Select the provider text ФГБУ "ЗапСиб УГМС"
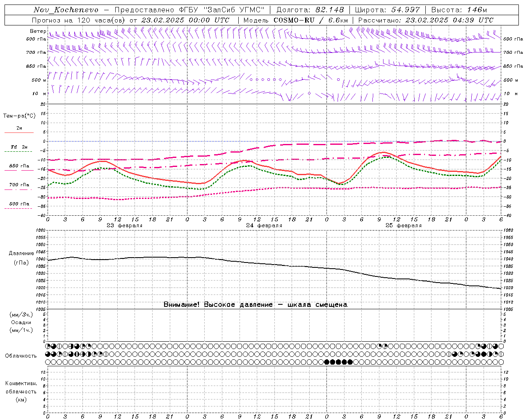 (x=222, y=10)
